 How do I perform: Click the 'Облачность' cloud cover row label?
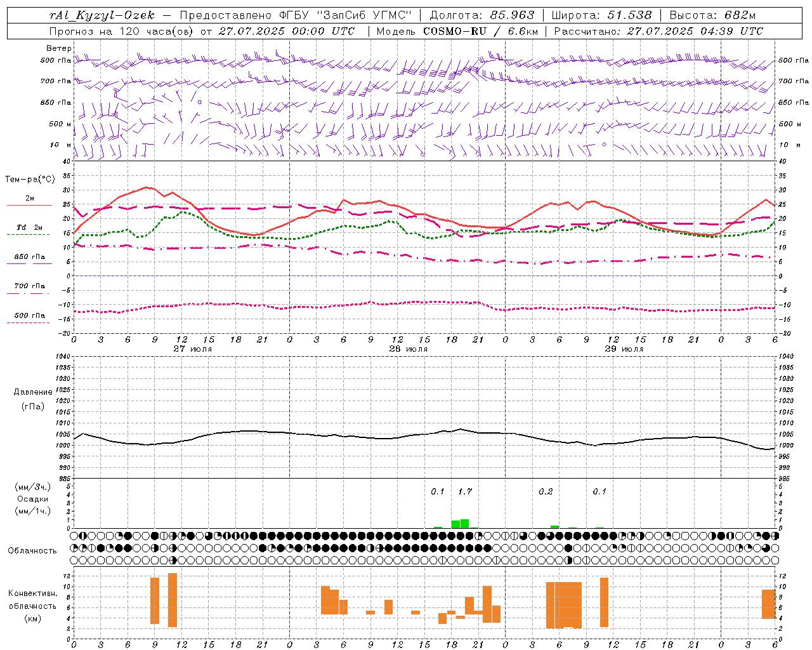[x=32, y=550]
